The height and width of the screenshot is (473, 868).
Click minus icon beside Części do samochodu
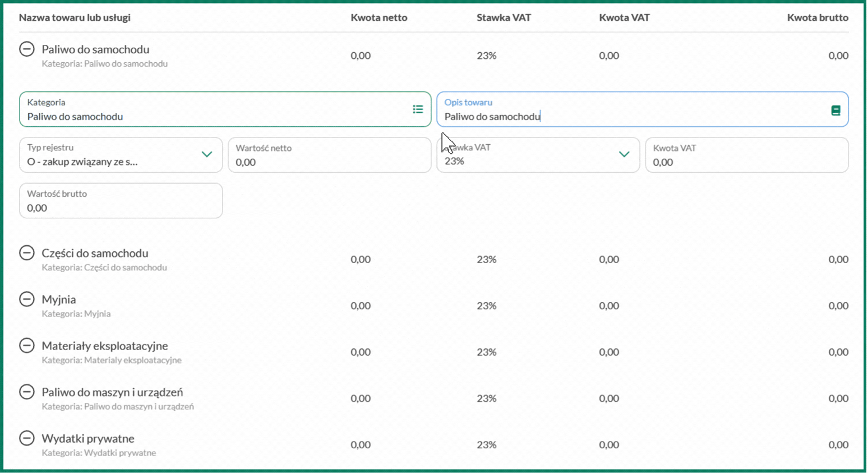pos(26,252)
